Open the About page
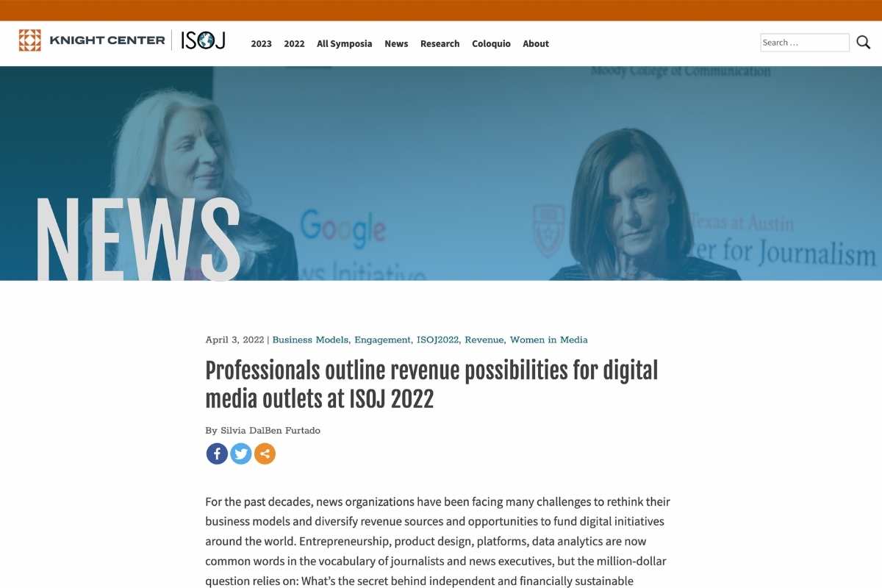Viewport: 882px width, 588px height. (536, 44)
